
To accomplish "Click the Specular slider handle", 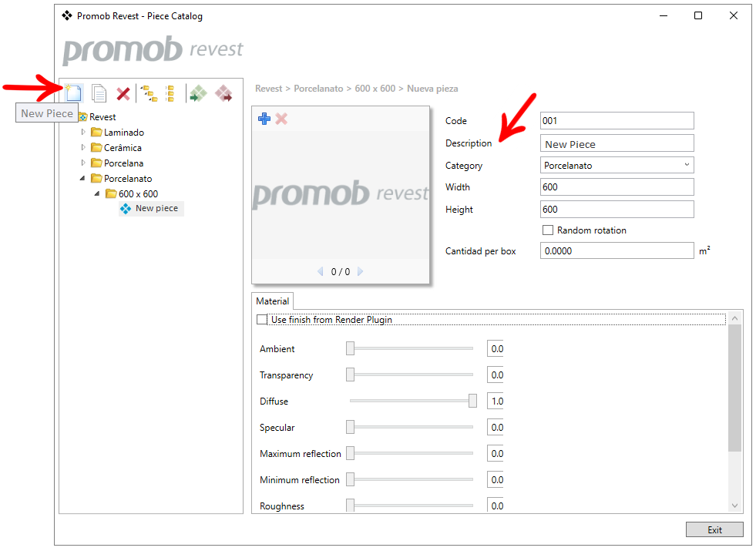I will 351,427.
